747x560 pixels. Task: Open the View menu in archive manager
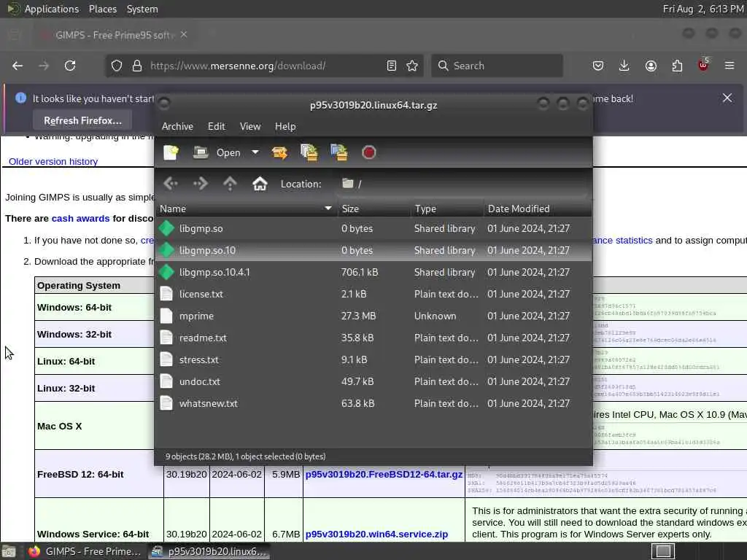pyautogui.click(x=250, y=127)
